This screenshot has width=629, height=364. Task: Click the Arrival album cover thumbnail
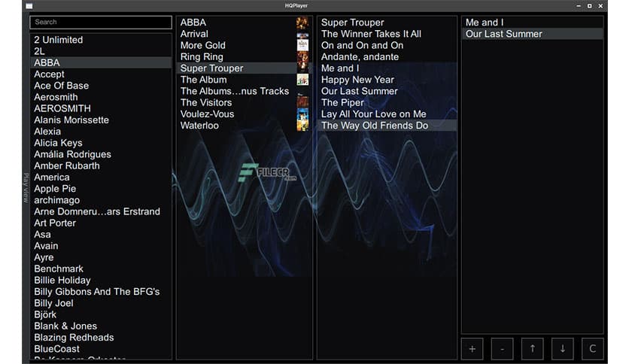click(x=302, y=34)
